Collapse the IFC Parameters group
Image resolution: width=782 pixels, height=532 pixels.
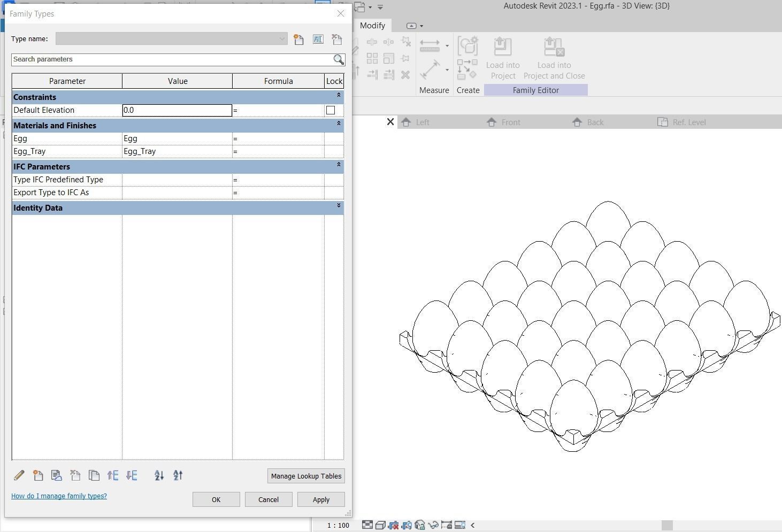point(339,165)
